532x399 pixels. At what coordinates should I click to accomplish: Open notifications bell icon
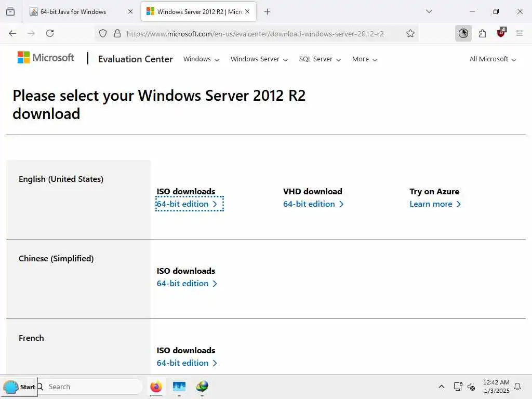coord(517,387)
